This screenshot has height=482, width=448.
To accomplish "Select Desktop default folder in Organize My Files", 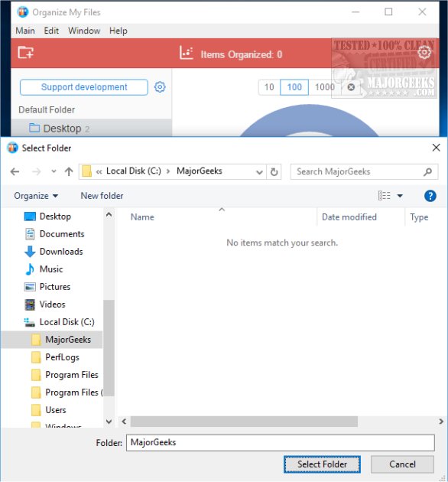I will tap(91, 129).
